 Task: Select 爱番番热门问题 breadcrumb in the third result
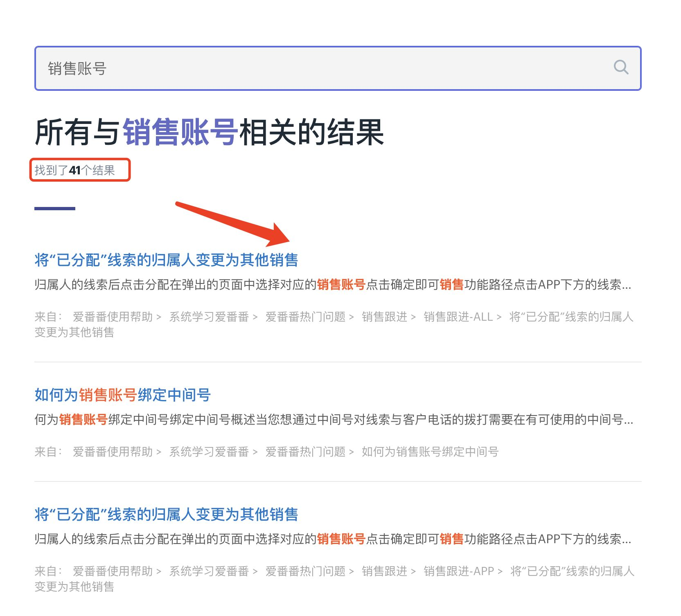coord(306,571)
